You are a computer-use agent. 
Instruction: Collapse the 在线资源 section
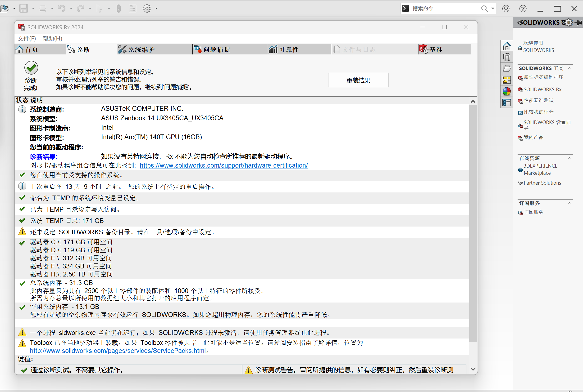[x=569, y=158]
